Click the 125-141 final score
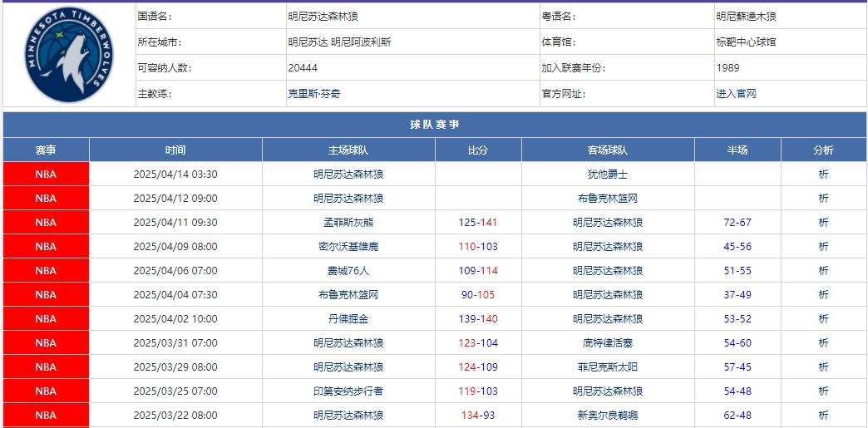868x428 pixels. 478,223
